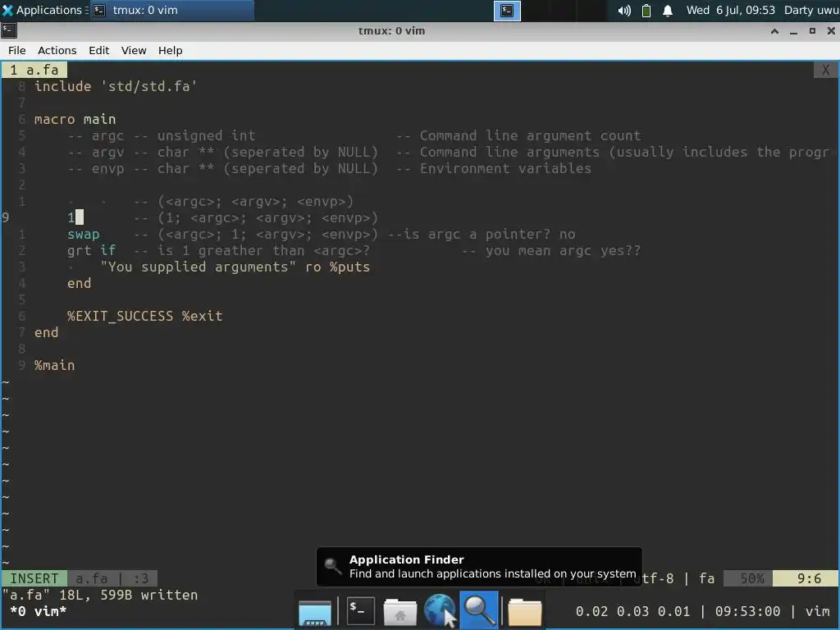Open home folder file manager in dock
The image size is (840, 630).
[x=399, y=612]
